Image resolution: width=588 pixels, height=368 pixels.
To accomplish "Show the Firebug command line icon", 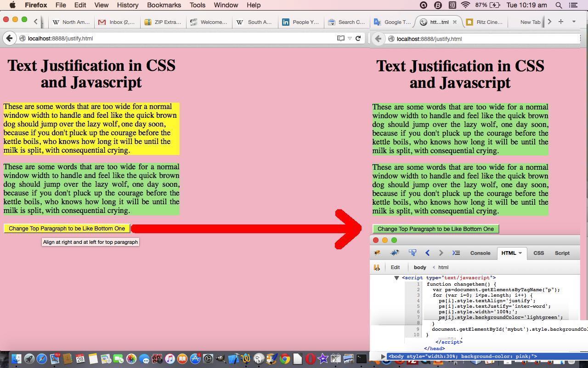I will [456, 253].
